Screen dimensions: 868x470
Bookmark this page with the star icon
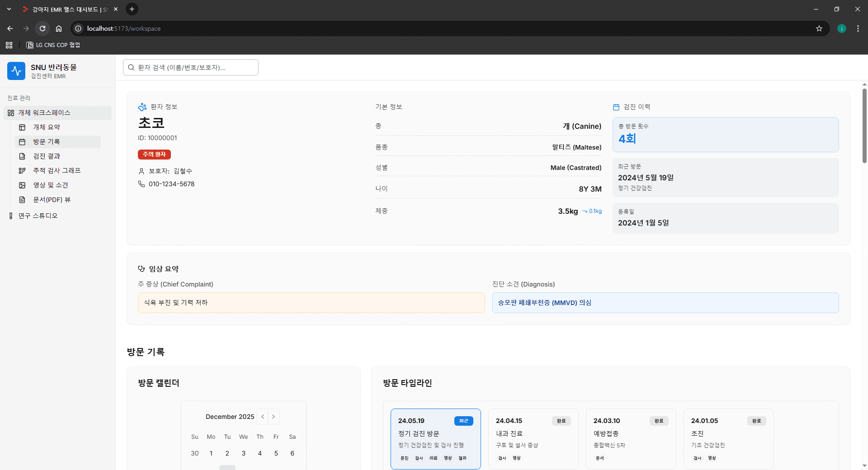[x=819, y=28]
